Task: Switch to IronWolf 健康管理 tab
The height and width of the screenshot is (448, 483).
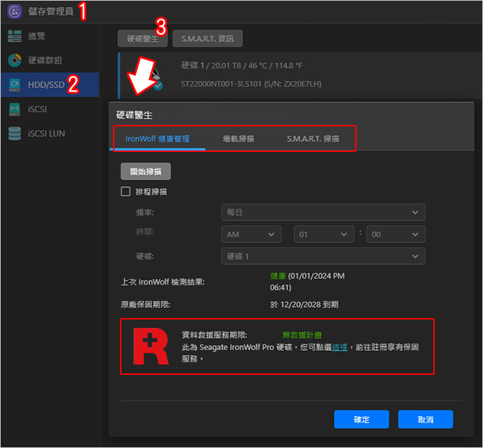Action: pyautogui.click(x=158, y=138)
